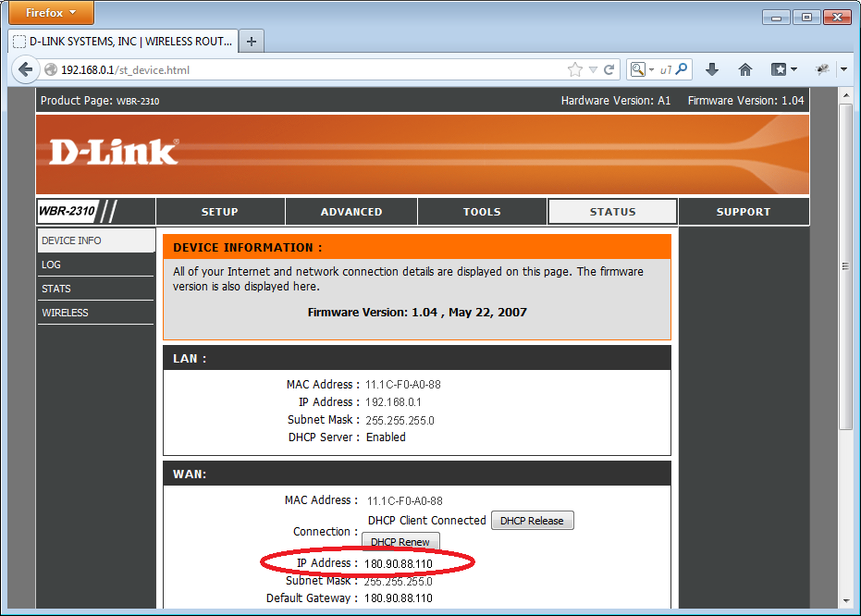The height and width of the screenshot is (616, 861).
Task: Click the LAN MAC Address 11.1C-F0-A0-88
Action: (403, 385)
